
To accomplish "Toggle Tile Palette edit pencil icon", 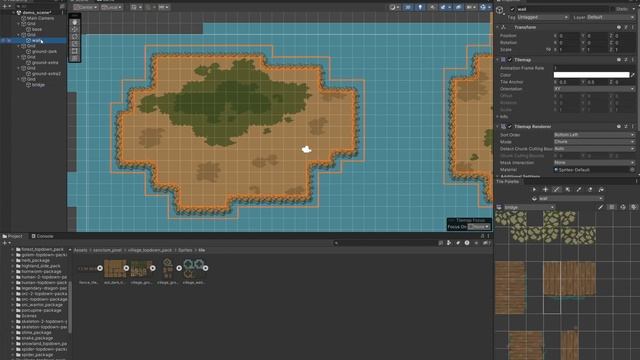I will (x=600, y=207).
